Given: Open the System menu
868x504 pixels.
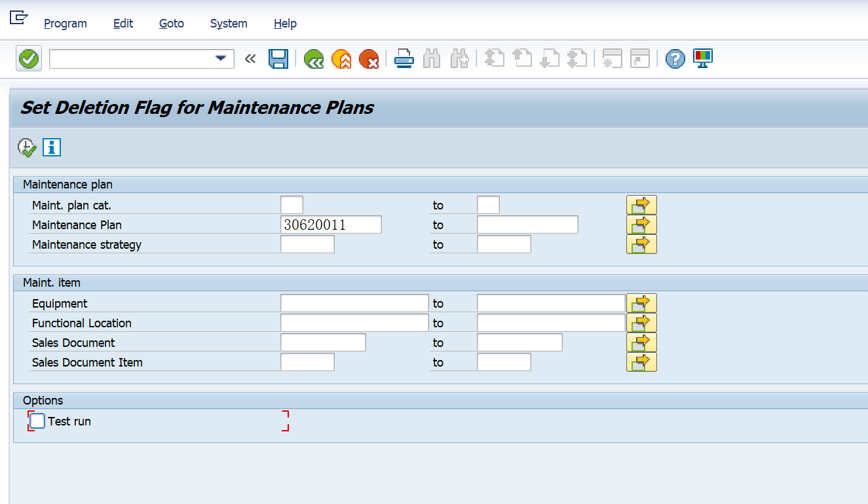Looking at the screenshot, I should click(x=228, y=24).
